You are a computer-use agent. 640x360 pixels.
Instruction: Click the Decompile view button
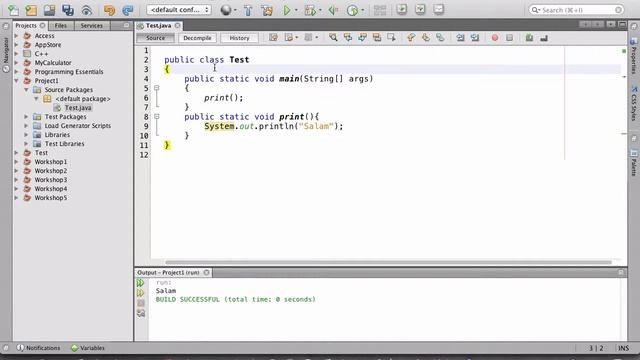(197, 38)
